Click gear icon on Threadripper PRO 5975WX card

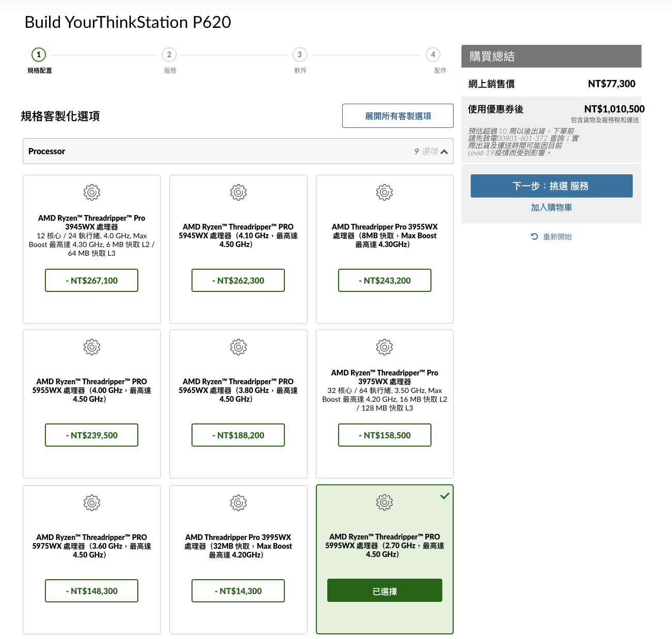(92, 502)
